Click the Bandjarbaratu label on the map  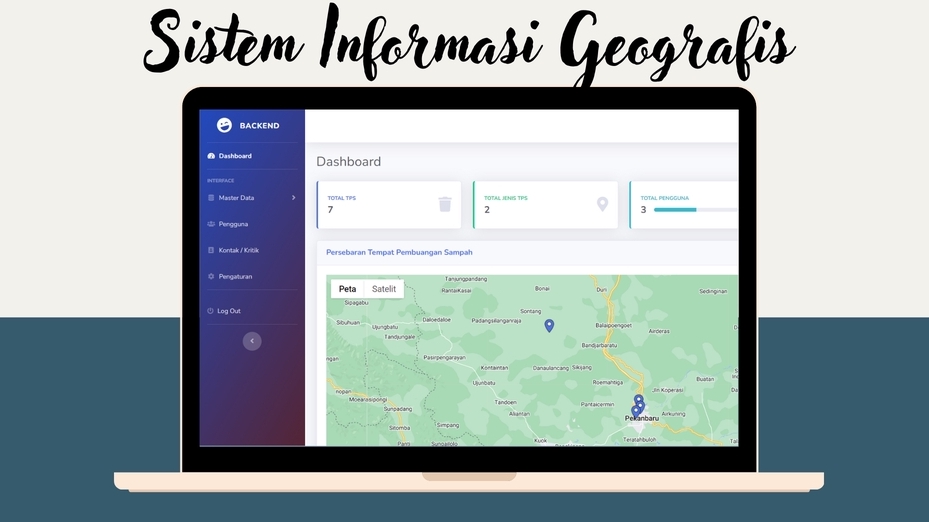click(x=599, y=345)
